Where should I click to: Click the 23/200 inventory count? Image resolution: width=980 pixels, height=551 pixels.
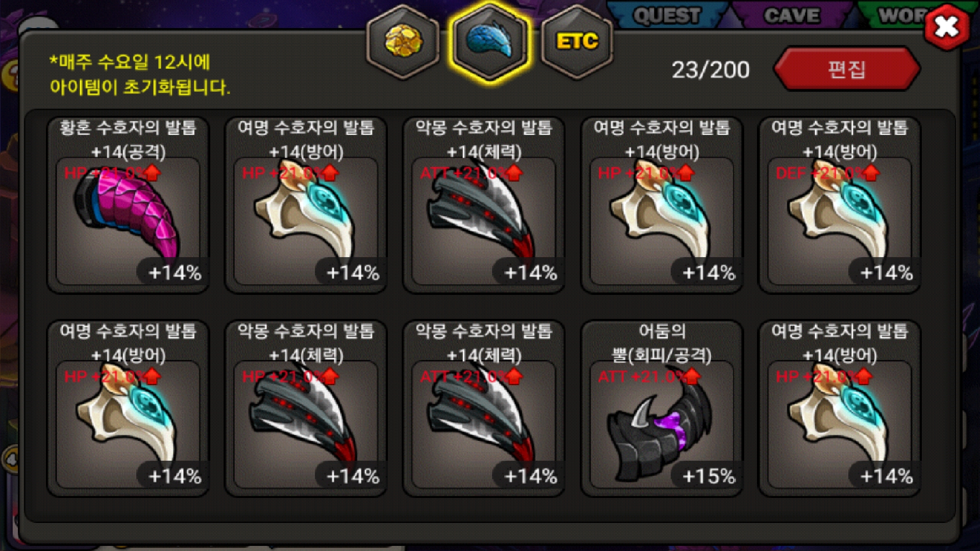(710, 70)
